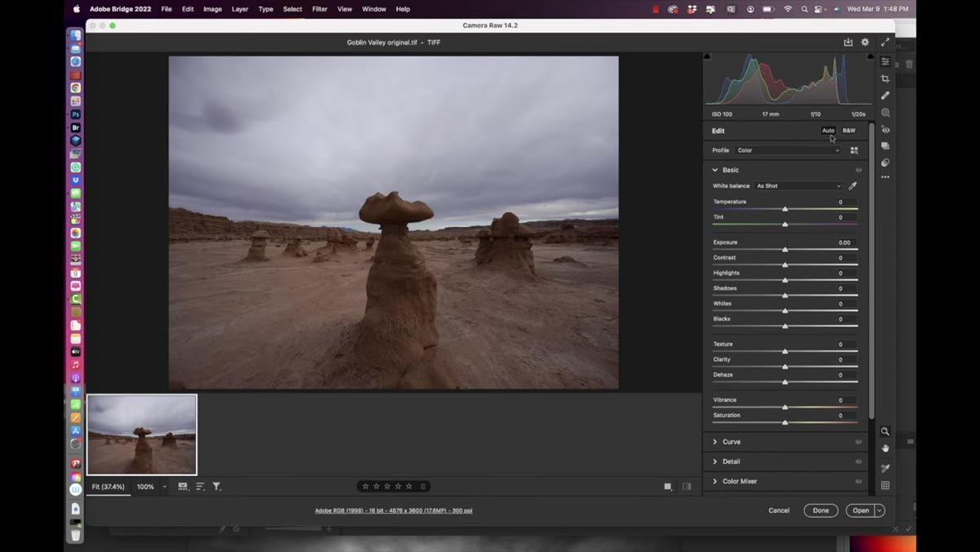The width and height of the screenshot is (980, 552).
Task: Open the Help menu
Action: tap(403, 9)
